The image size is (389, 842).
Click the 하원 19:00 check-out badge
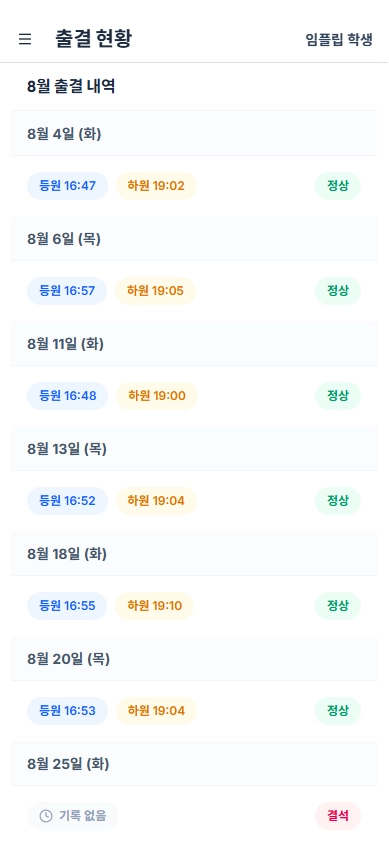157,396
